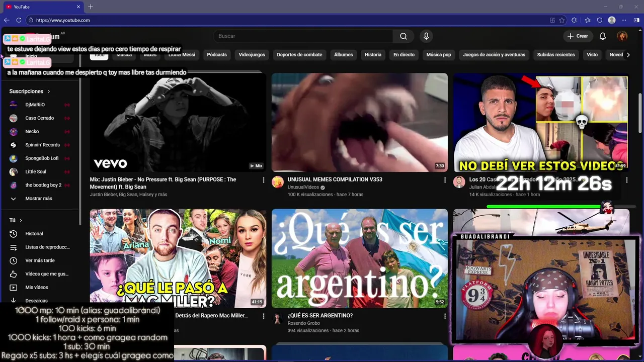
Task: Open Caso Cerrado subscription
Action: coord(39,118)
